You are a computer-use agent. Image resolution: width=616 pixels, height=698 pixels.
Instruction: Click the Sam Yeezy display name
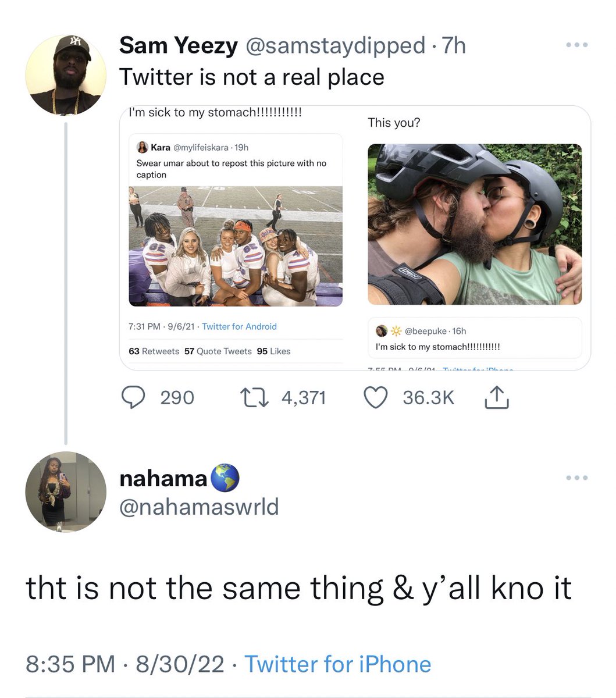(178, 46)
